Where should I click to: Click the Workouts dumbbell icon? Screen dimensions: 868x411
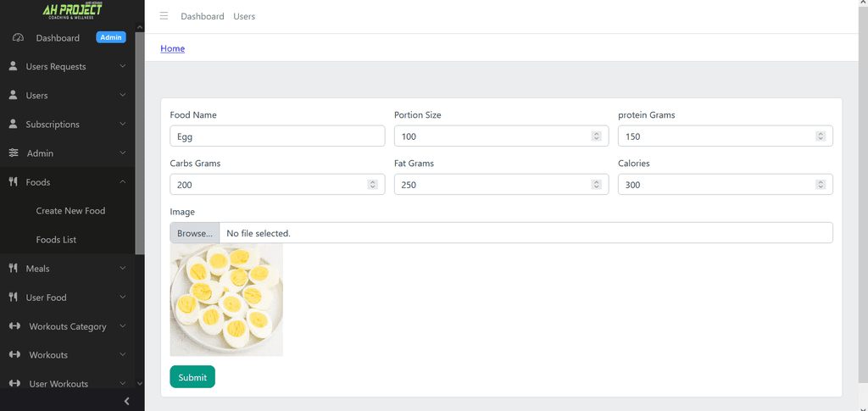(x=15, y=354)
